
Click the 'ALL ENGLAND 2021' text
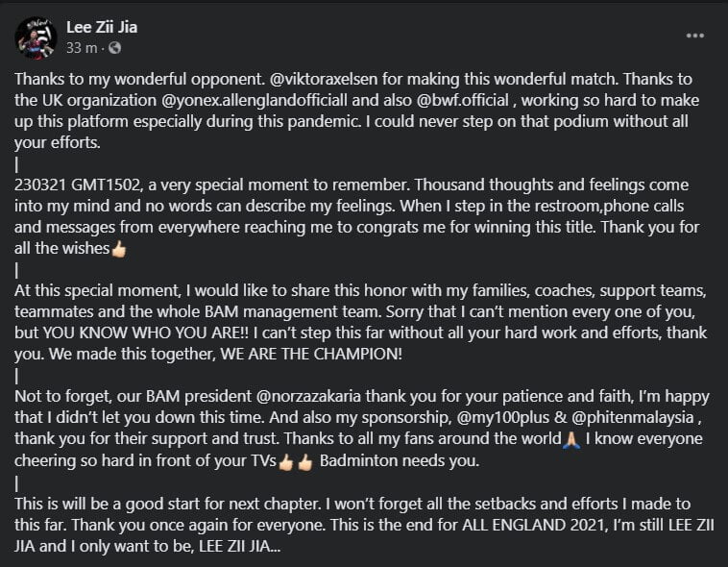[x=534, y=525]
